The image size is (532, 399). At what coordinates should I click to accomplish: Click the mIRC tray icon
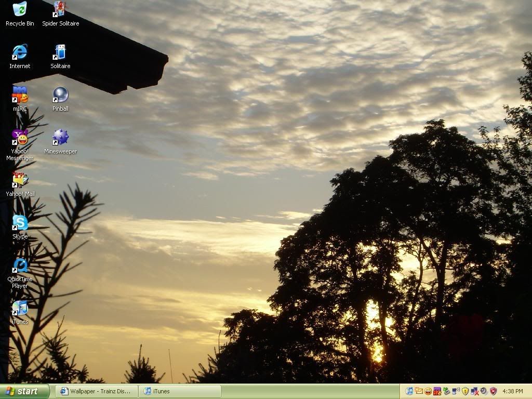pyautogui.click(x=437, y=391)
